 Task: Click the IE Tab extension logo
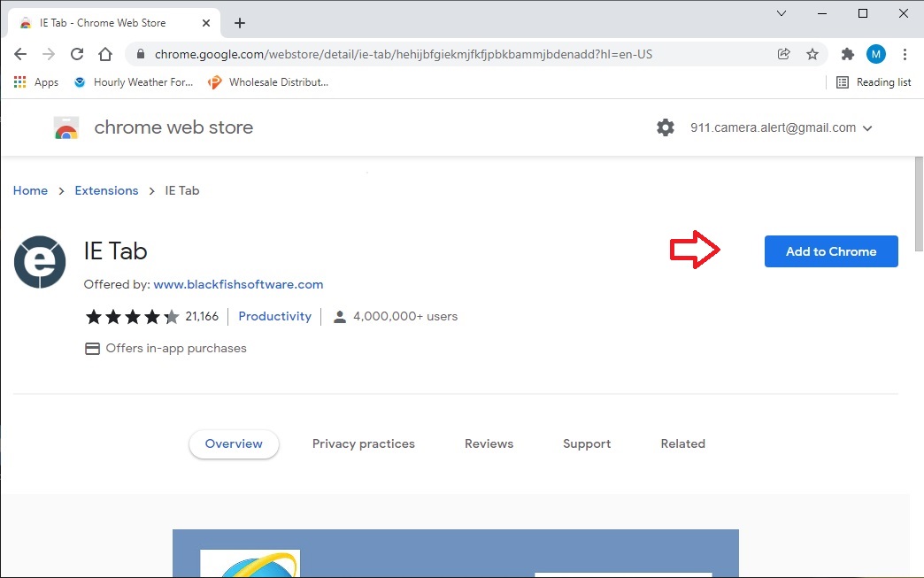tap(40, 262)
